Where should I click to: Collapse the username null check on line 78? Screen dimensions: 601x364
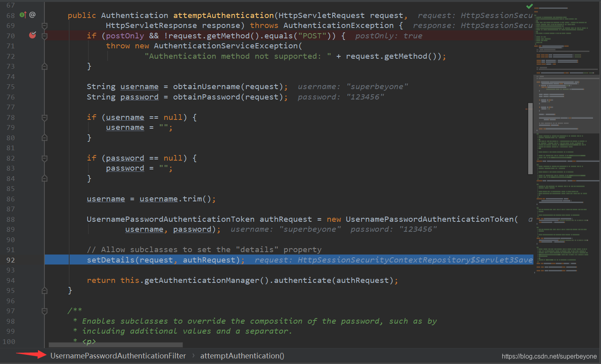pos(45,117)
